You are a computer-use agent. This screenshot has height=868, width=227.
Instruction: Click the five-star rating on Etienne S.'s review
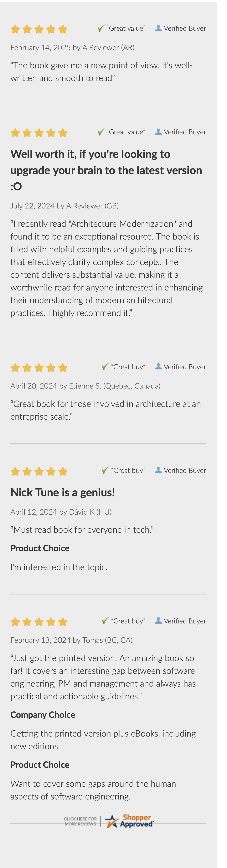(x=39, y=368)
